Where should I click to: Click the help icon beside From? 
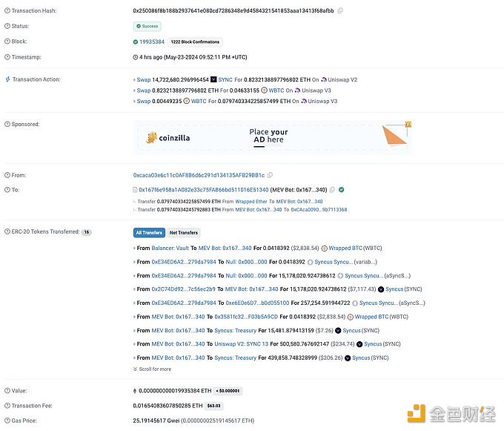pos(7,175)
